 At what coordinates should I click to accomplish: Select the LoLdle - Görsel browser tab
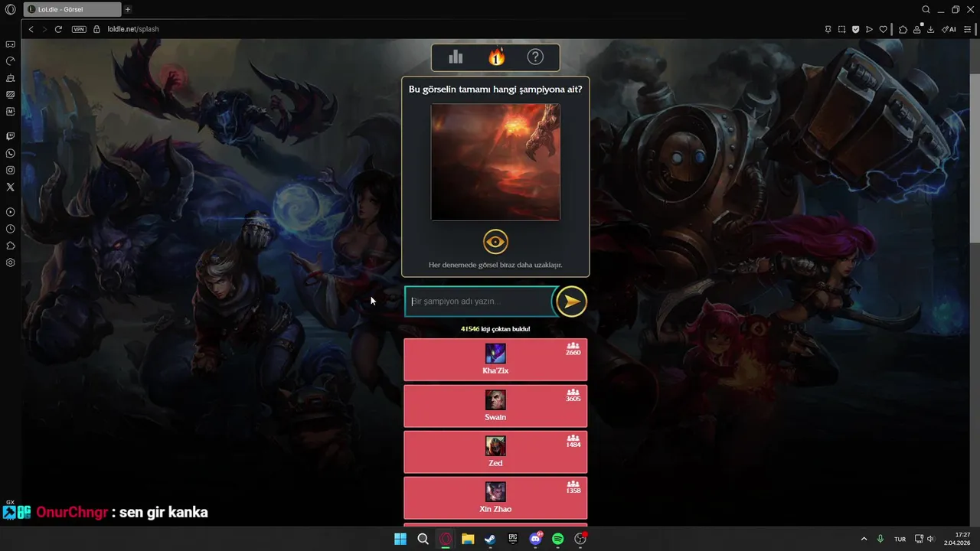click(72, 9)
